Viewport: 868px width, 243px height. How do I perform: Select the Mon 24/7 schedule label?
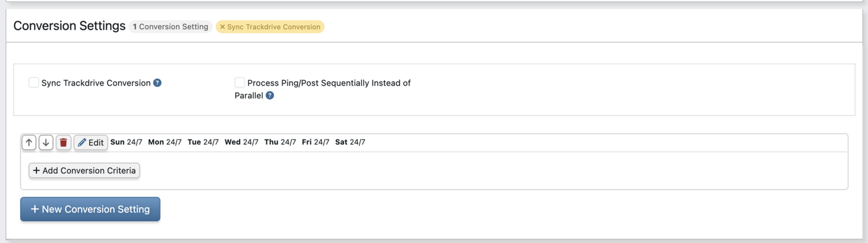(x=165, y=142)
